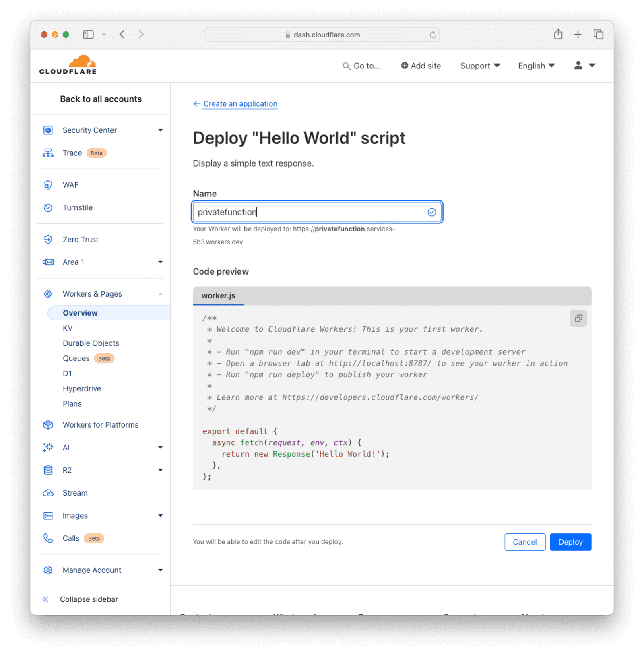The height and width of the screenshot is (655, 644).
Task: Click the name valid checkmark icon
Action: pos(431,212)
